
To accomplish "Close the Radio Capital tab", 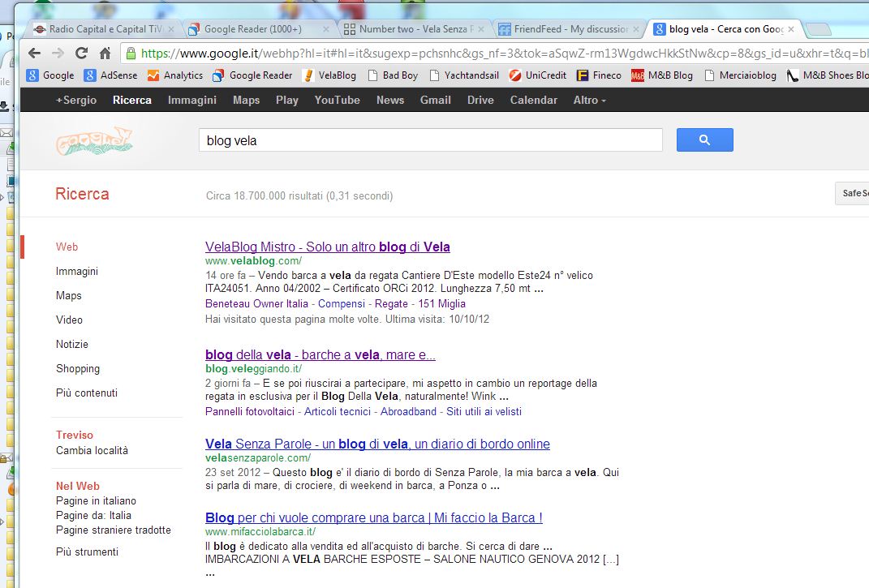I will coord(171,29).
